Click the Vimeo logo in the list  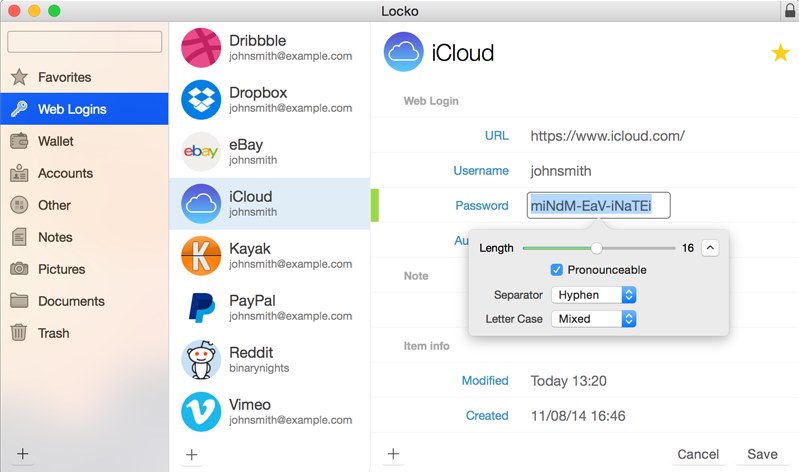201,411
